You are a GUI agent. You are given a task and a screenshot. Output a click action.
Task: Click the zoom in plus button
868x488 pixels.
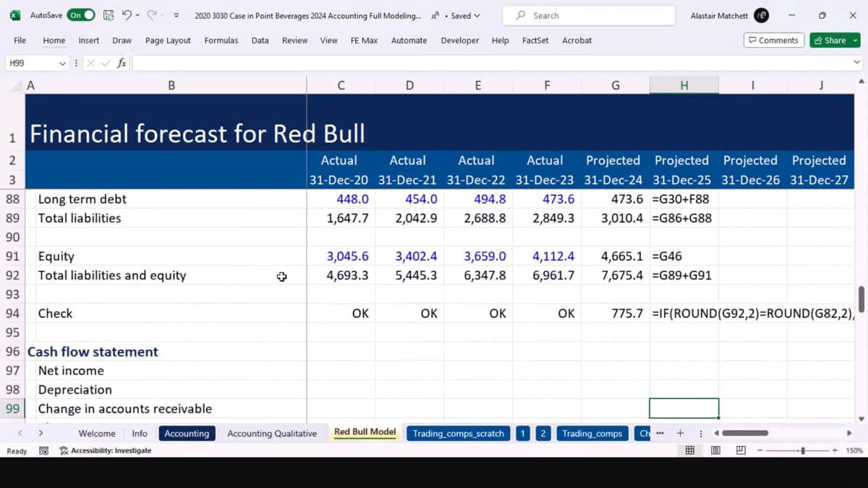coord(835,450)
